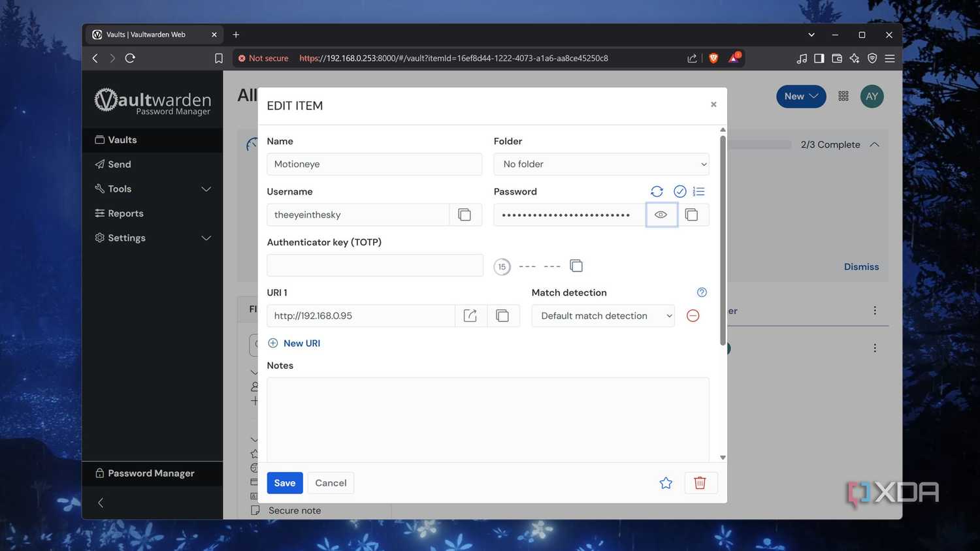Open the AY account avatar menu
The height and width of the screenshot is (551, 980).
pyautogui.click(x=872, y=97)
